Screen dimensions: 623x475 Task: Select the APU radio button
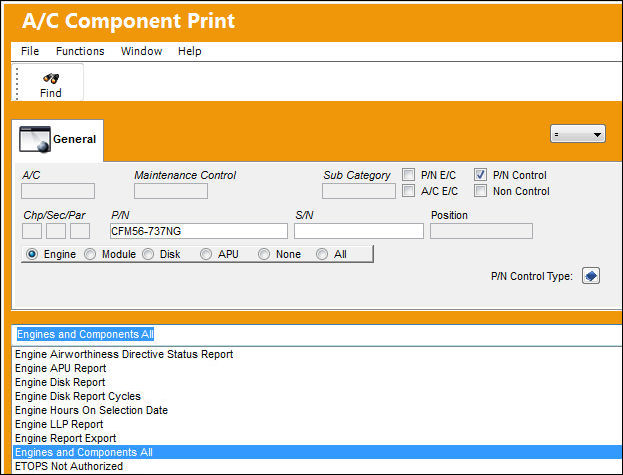click(206, 254)
